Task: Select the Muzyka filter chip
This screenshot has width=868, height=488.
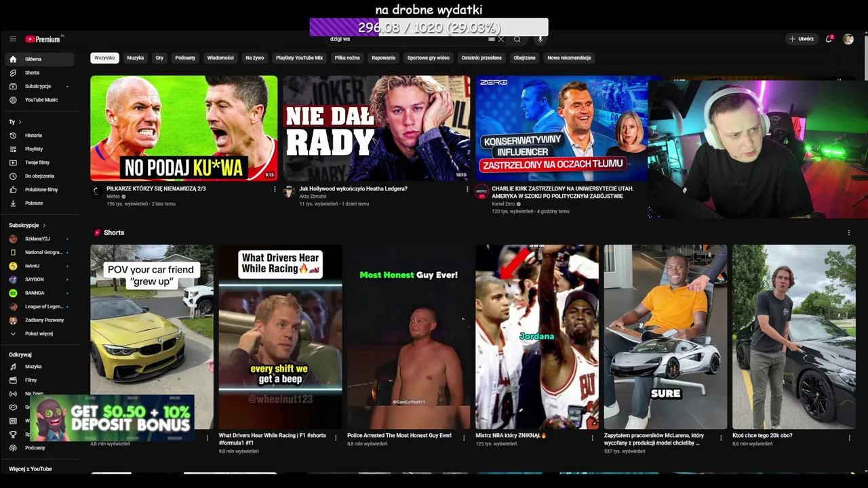Action: point(136,58)
